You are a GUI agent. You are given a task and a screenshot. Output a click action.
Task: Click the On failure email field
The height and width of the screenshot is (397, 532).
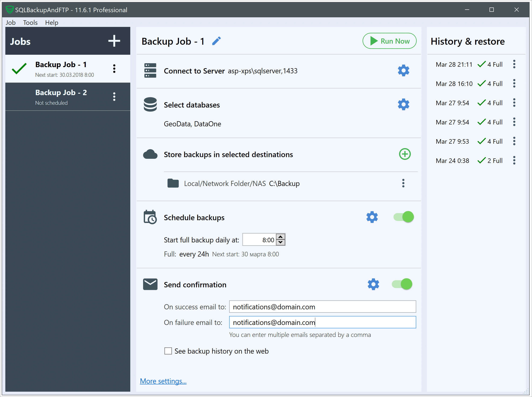[322, 322]
